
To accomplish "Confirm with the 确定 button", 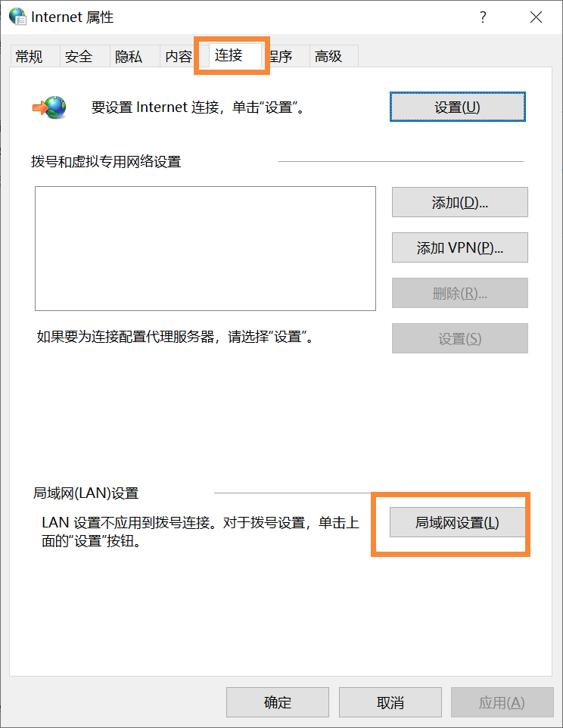I will pos(278,702).
